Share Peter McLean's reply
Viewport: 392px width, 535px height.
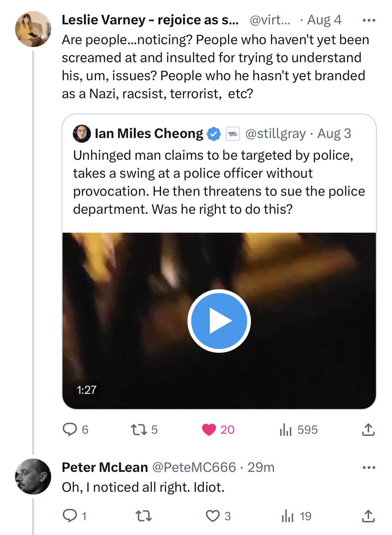(x=368, y=516)
